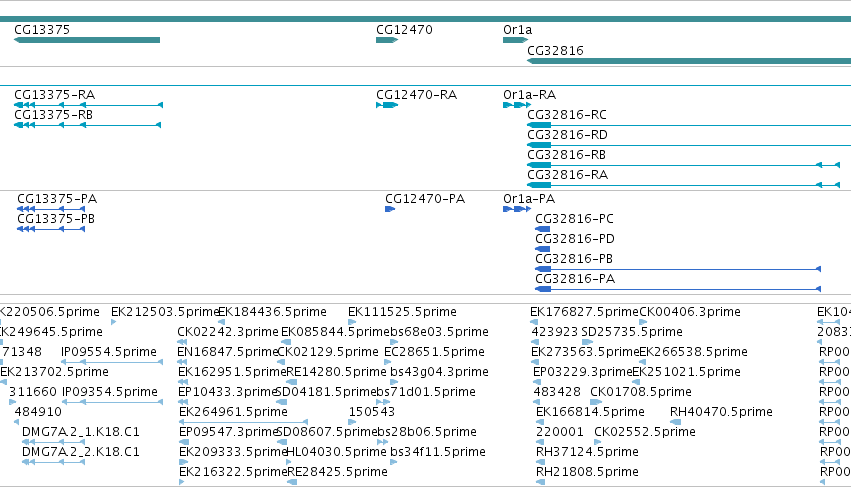This screenshot has width=851, height=487.
Task: Click the EK162951.5prime label
Action: click(232, 372)
